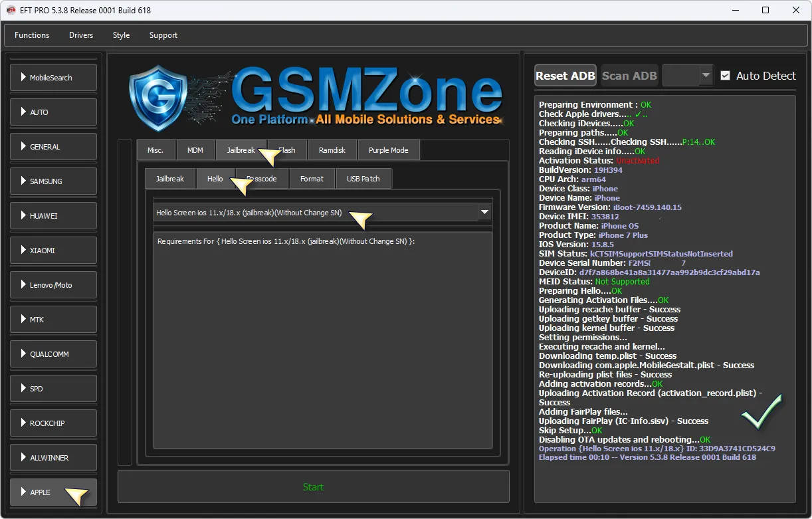The height and width of the screenshot is (519, 812).
Task: Click the Reset ADB button
Action: 565,76
